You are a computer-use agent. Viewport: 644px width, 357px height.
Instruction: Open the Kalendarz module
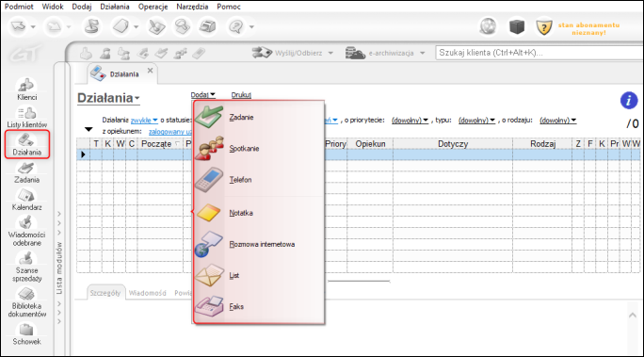click(26, 200)
